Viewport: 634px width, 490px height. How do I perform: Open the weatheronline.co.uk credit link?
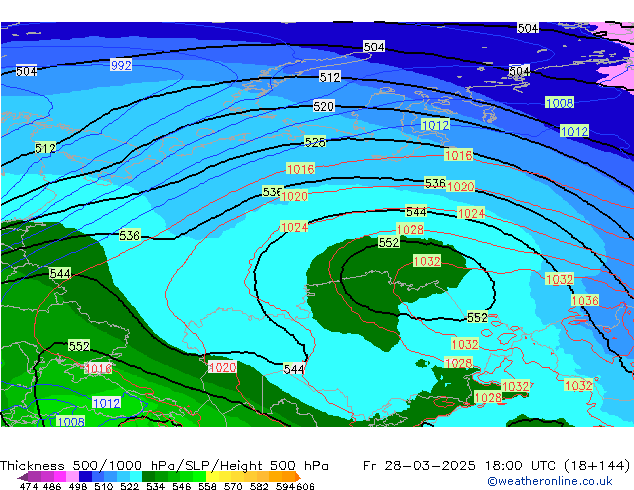pos(550,481)
